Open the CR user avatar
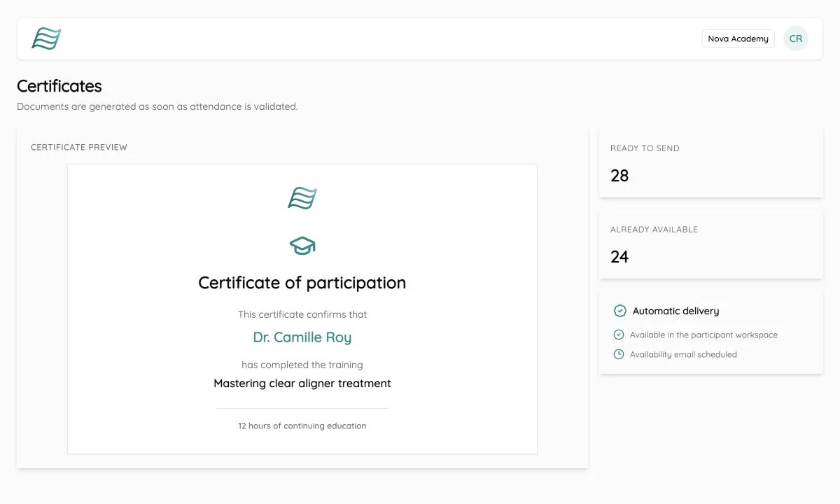This screenshot has height=504, width=840. pyautogui.click(x=796, y=38)
